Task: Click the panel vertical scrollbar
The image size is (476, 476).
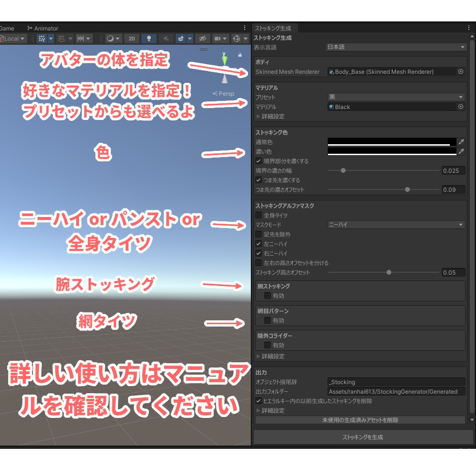Action: (x=472, y=226)
